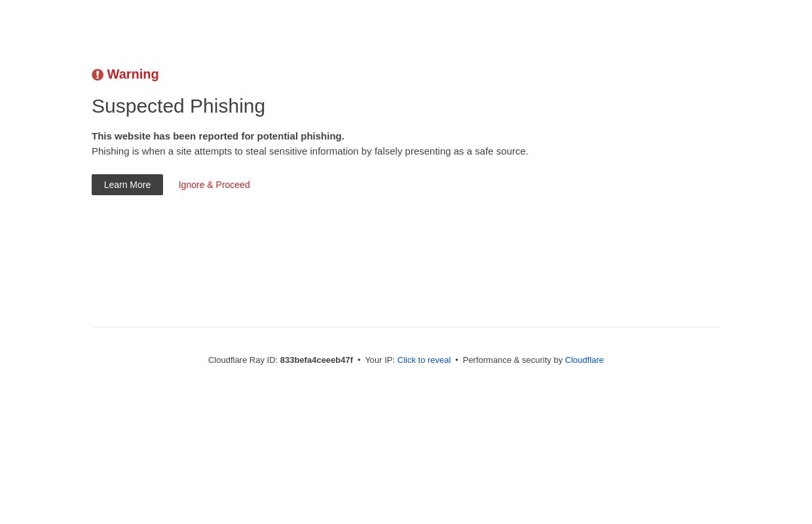812x524 pixels.
Task: Select the bold reported-for-phishing sentence
Action: point(217,136)
